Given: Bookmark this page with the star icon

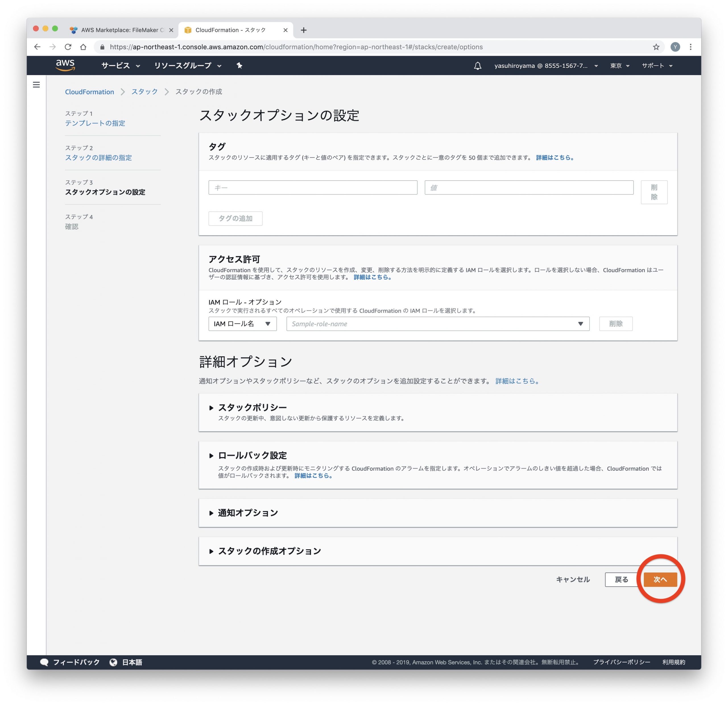Looking at the screenshot, I should [x=656, y=47].
